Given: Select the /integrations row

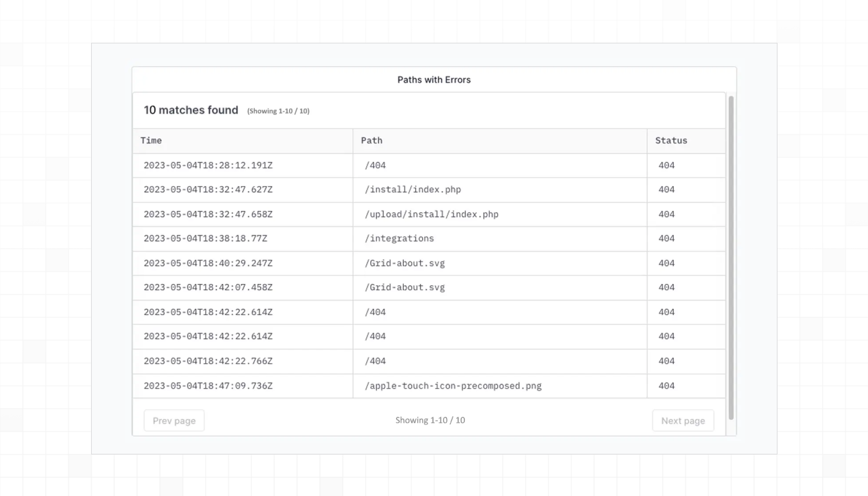Looking at the screenshot, I should click(x=400, y=238).
